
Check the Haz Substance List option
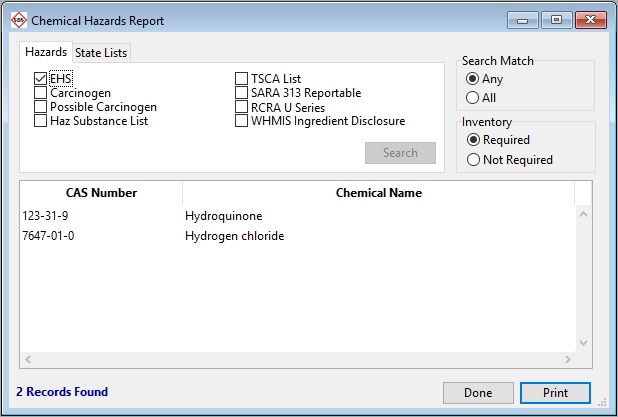pos(41,121)
